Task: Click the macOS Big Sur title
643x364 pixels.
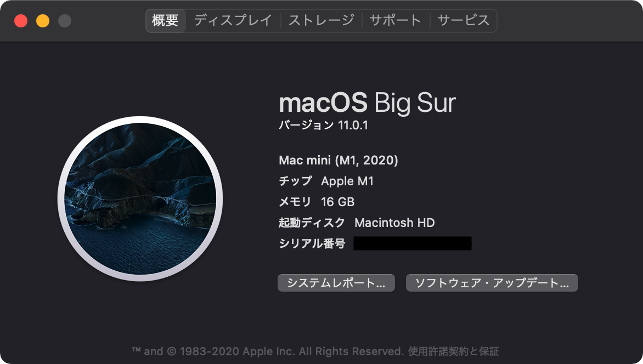Action: coord(367,103)
